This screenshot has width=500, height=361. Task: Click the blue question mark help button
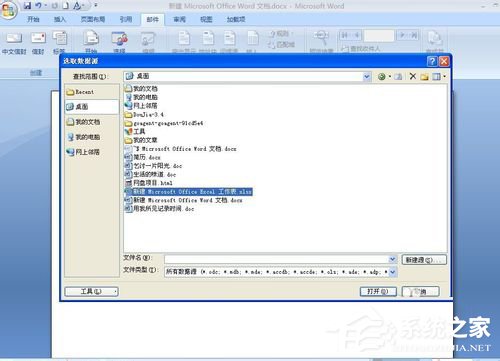click(x=432, y=61)
